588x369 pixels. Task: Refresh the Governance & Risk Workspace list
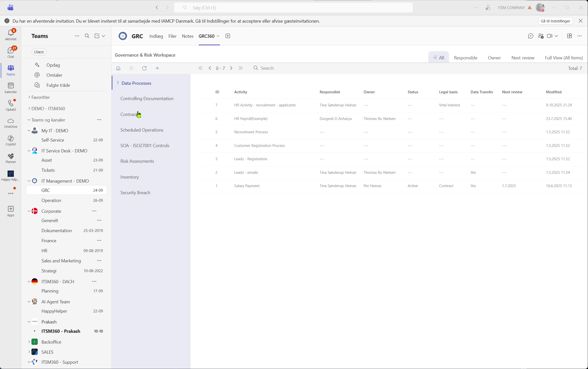click(x=144, y=68)
